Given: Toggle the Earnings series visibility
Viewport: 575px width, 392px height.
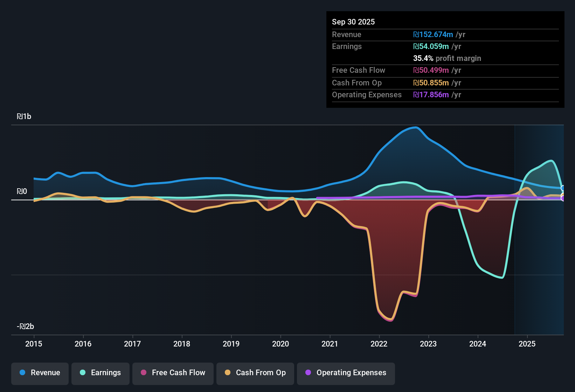Looking at the screenshot, I should (x=101, y=373).
